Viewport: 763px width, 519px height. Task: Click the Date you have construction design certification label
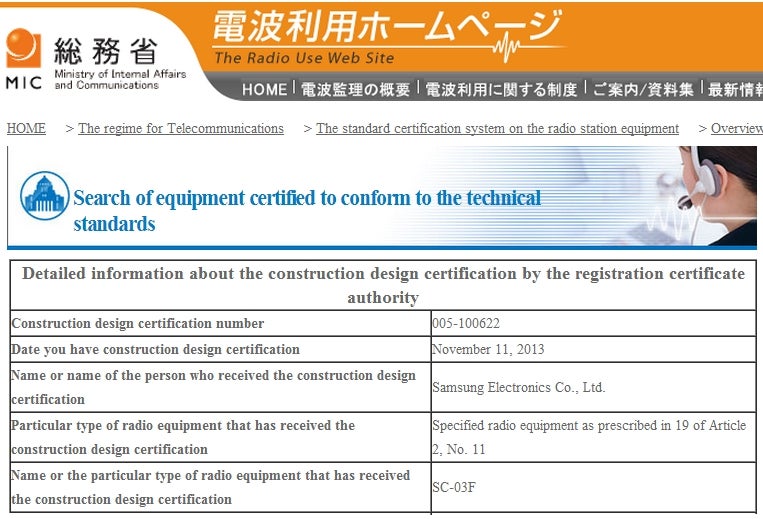pyautogui.click(x=155, y=349)
